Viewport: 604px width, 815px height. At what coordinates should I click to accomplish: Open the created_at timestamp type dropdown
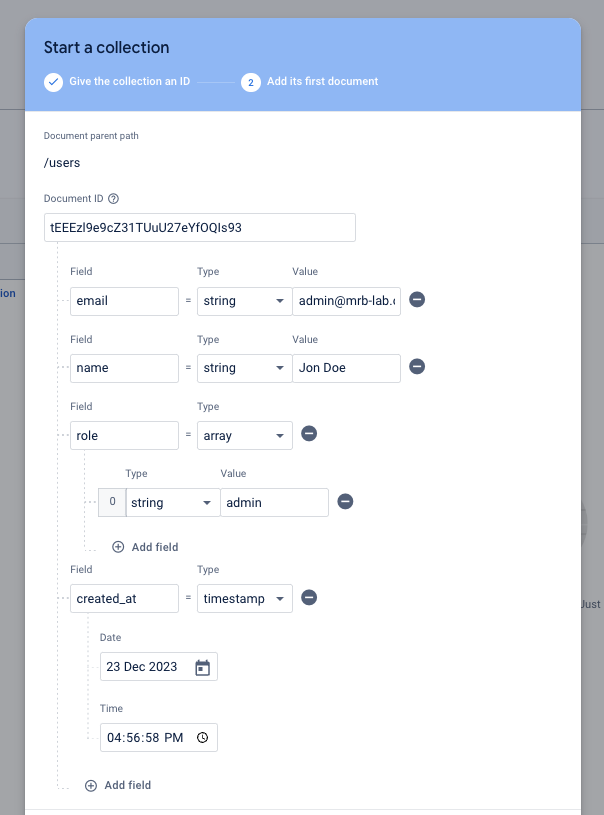point(244,598)
